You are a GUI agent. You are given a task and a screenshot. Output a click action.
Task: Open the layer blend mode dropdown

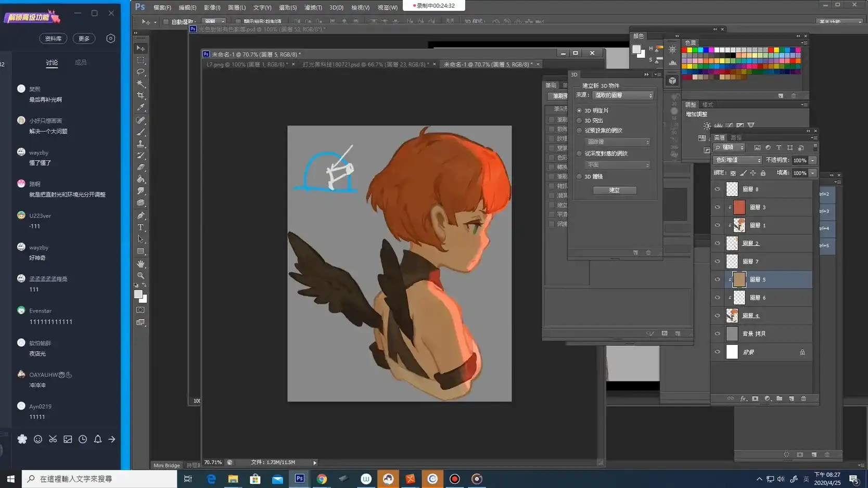[x=738, y=160]
